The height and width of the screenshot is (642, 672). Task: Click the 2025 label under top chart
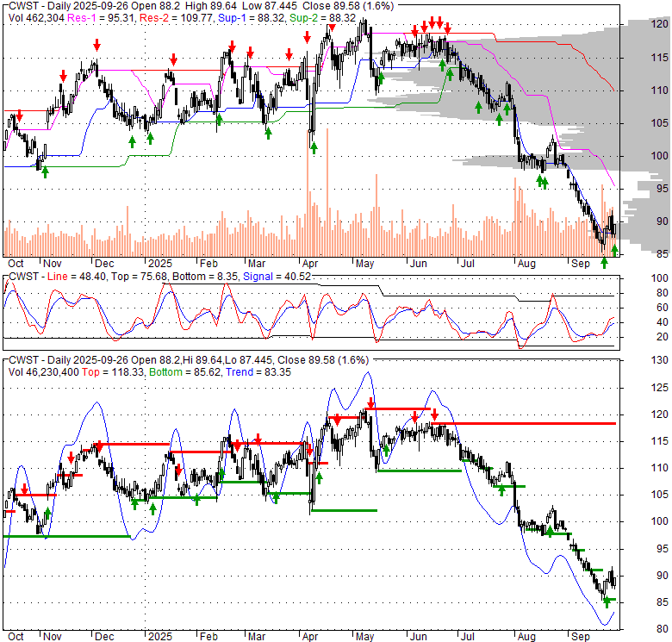tap(160, 264)
